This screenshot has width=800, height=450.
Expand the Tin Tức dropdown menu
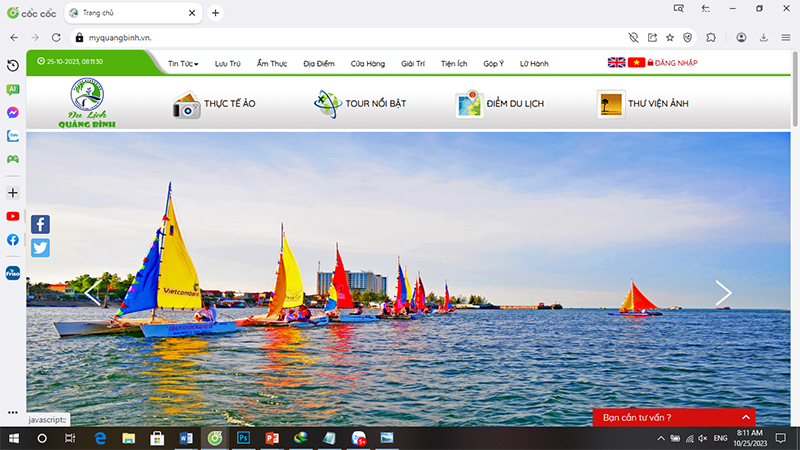pos(183,64)
